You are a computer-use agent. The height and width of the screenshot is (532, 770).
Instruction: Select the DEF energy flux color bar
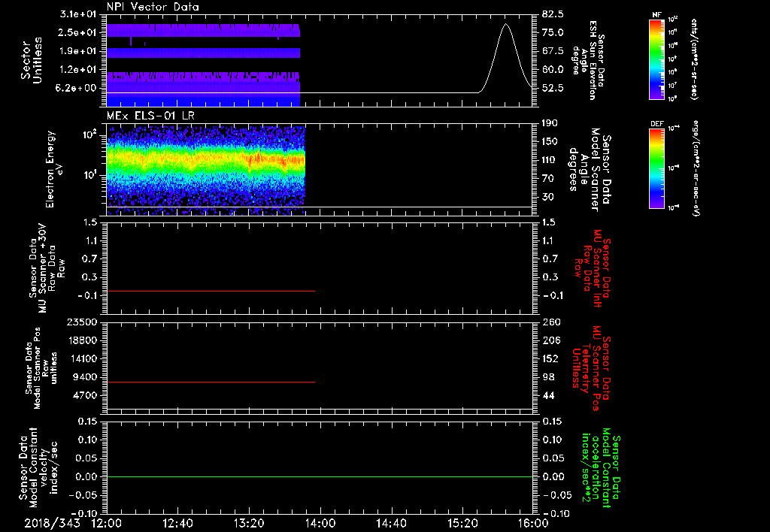pos(656,168)
